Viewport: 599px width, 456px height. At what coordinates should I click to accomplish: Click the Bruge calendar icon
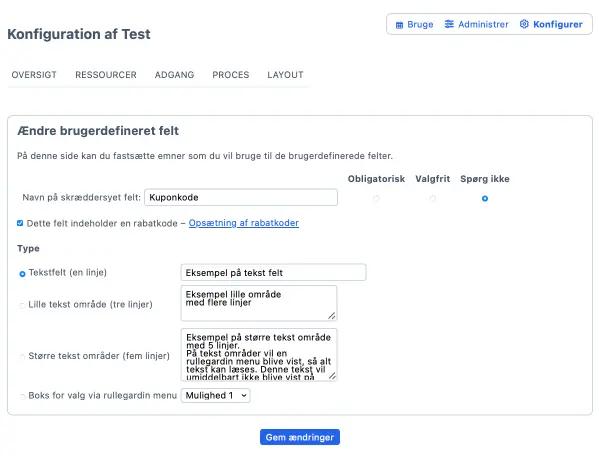(x=399, y=25)
